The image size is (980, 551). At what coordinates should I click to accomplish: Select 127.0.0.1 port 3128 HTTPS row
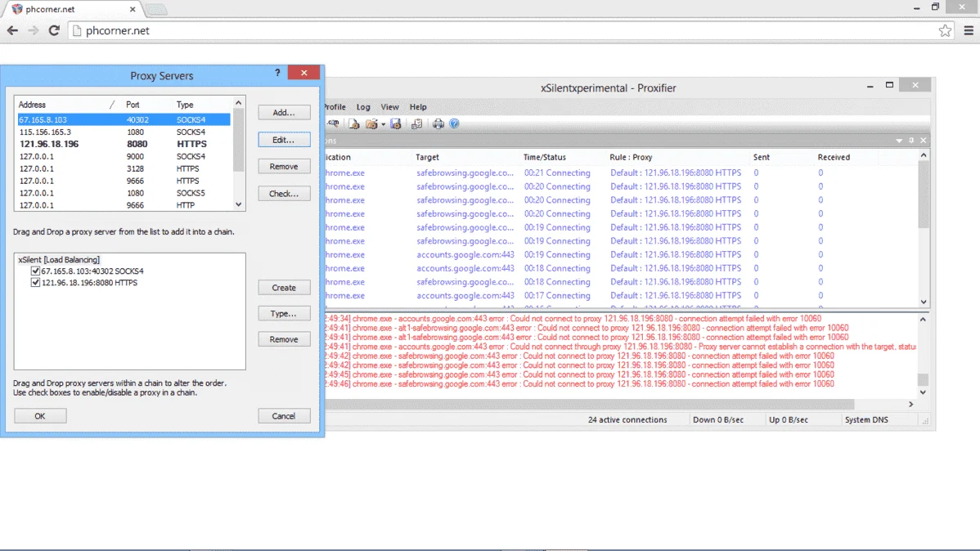point(124,168)
